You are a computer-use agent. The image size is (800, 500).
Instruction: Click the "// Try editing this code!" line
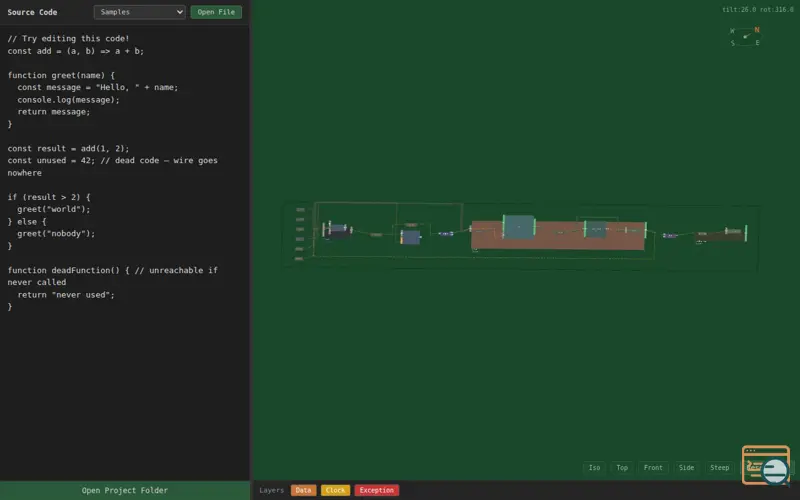(x=68, y=38)
